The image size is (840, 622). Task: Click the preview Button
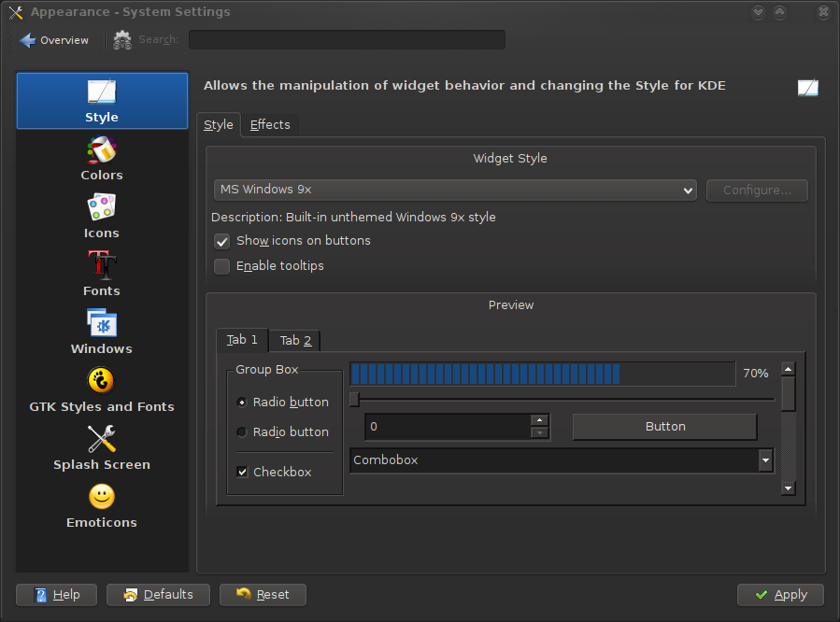click(665, 427)
